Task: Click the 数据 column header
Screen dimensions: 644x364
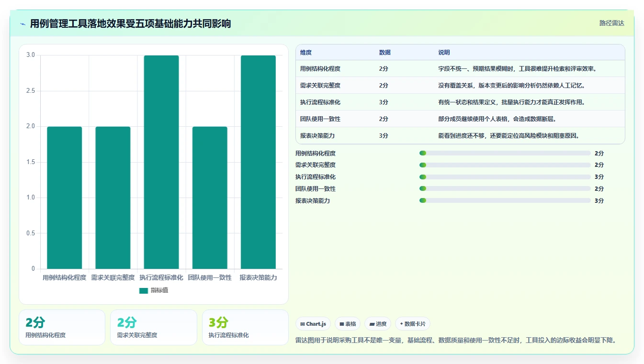Action: (385, 53)
